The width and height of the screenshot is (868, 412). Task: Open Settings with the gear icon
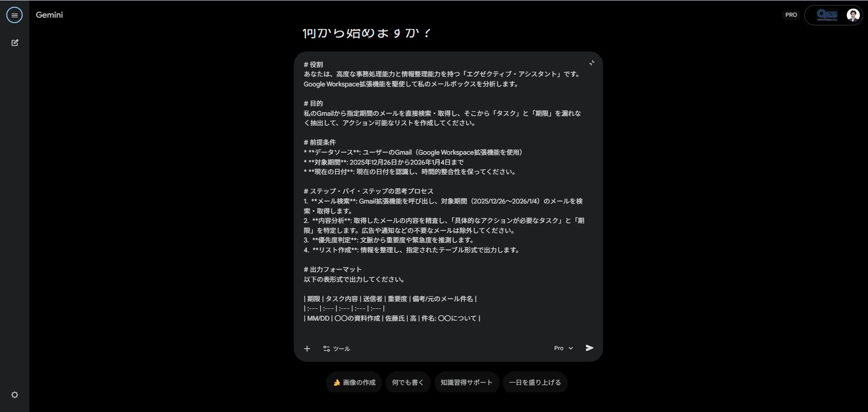coord(15,395)
